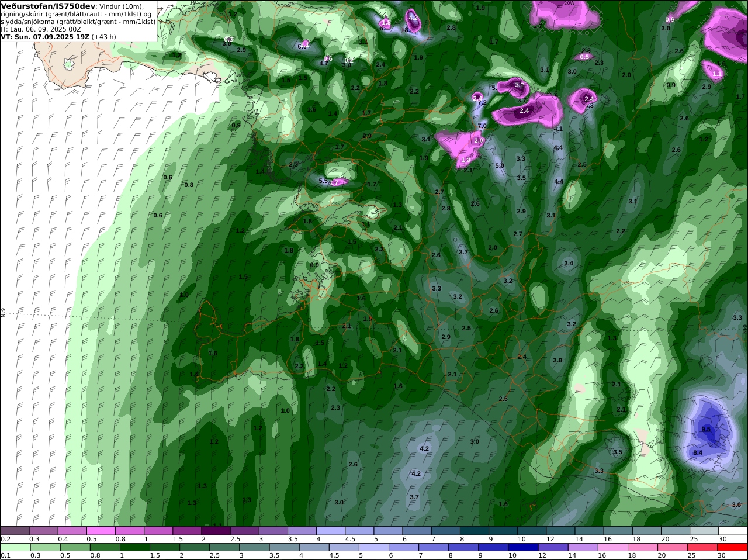Click the 3.6 value near the map's lower right
This screenshot has width=748, height=560.
click(736, 504)
